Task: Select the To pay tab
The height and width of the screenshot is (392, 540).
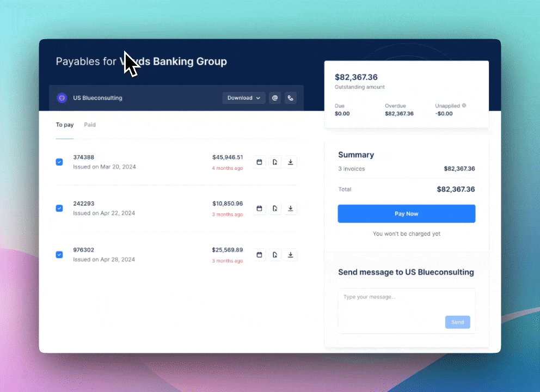Action: point(64,125)
